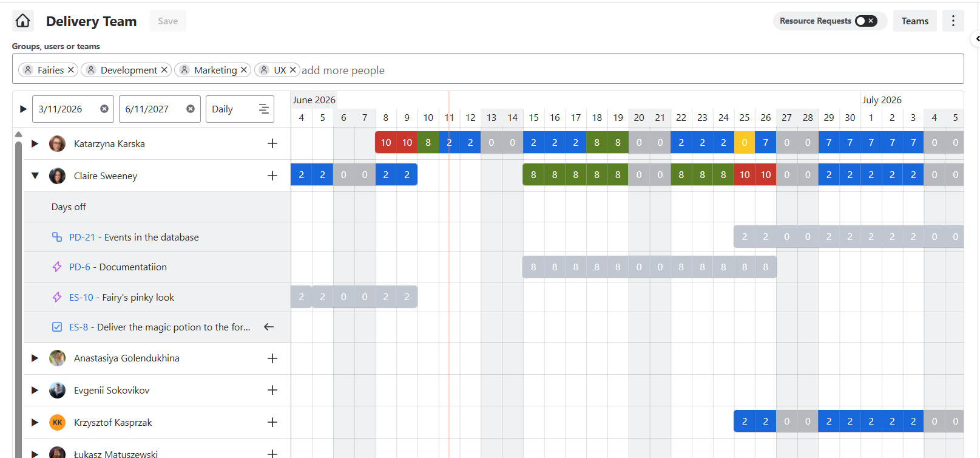Remove the Marketing group chip
The image size is (980, 458).
pos(244,70)
